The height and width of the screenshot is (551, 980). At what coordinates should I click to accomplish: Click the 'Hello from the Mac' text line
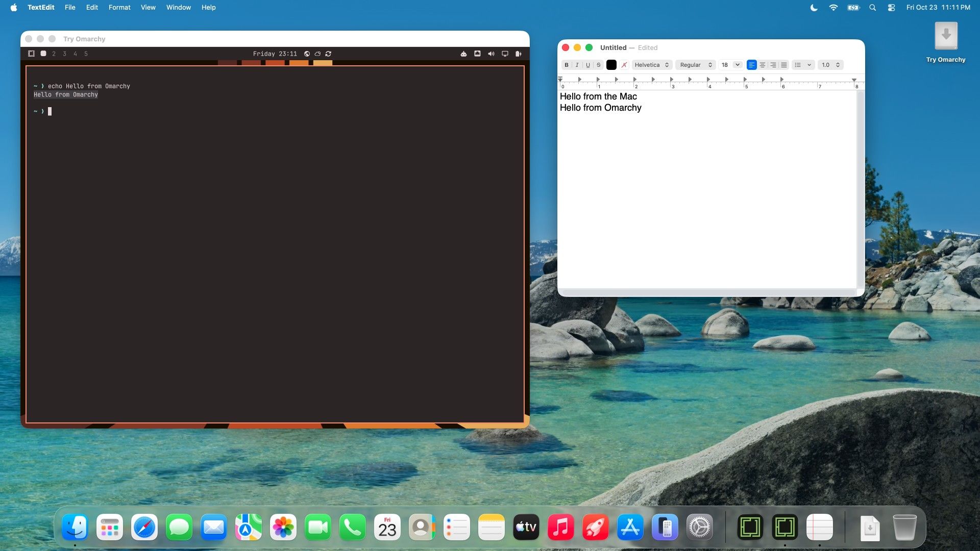(x=598, y=96)
